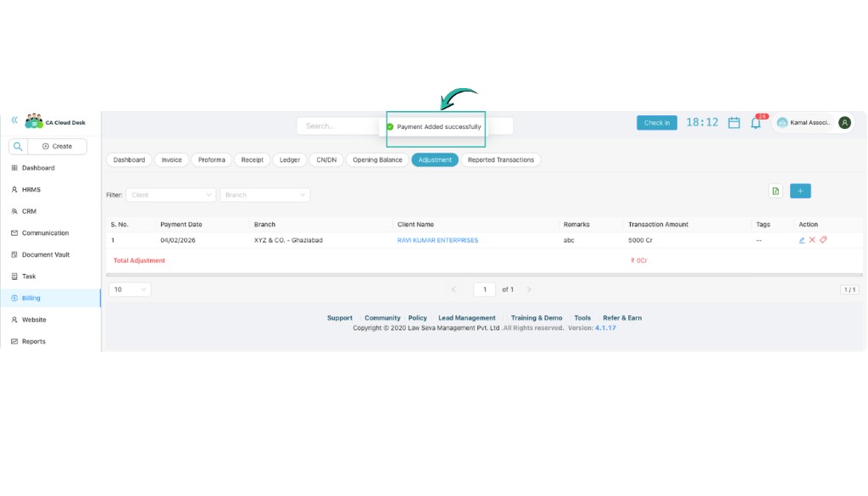Viewport: 868px width, 496px height.
Task: Add a new adjustment with the blue plus button
Action: 800,191
